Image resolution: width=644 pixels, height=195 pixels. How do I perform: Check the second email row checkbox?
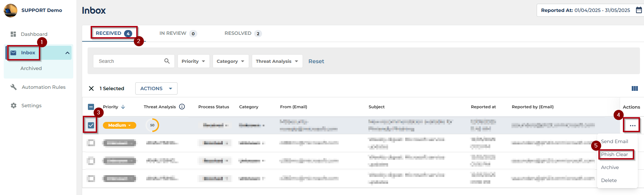(91, 143)
